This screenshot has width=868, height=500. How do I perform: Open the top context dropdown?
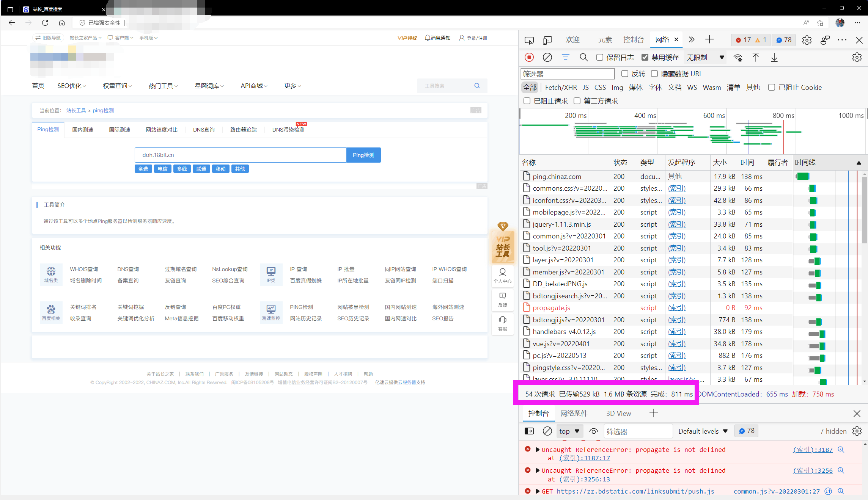569,431
